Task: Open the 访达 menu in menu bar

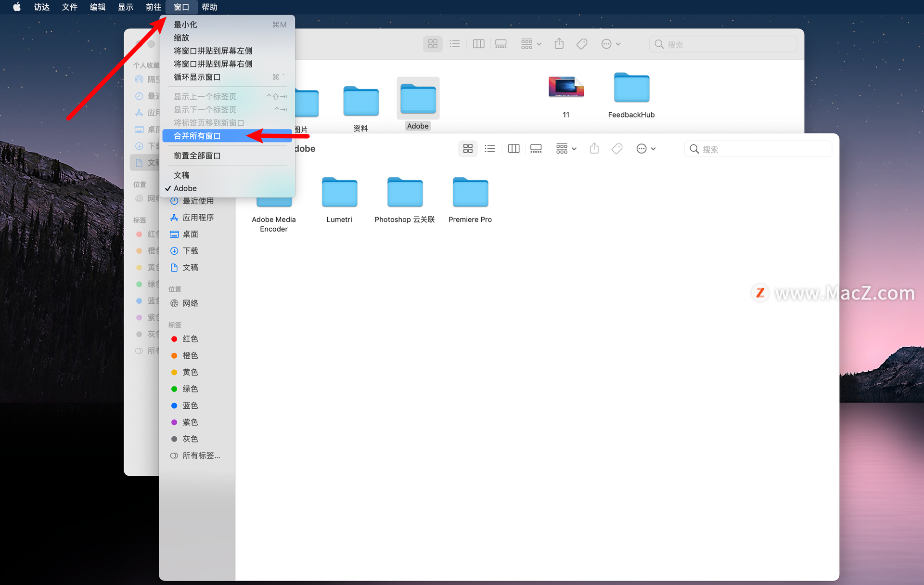Action: [42, 7]
